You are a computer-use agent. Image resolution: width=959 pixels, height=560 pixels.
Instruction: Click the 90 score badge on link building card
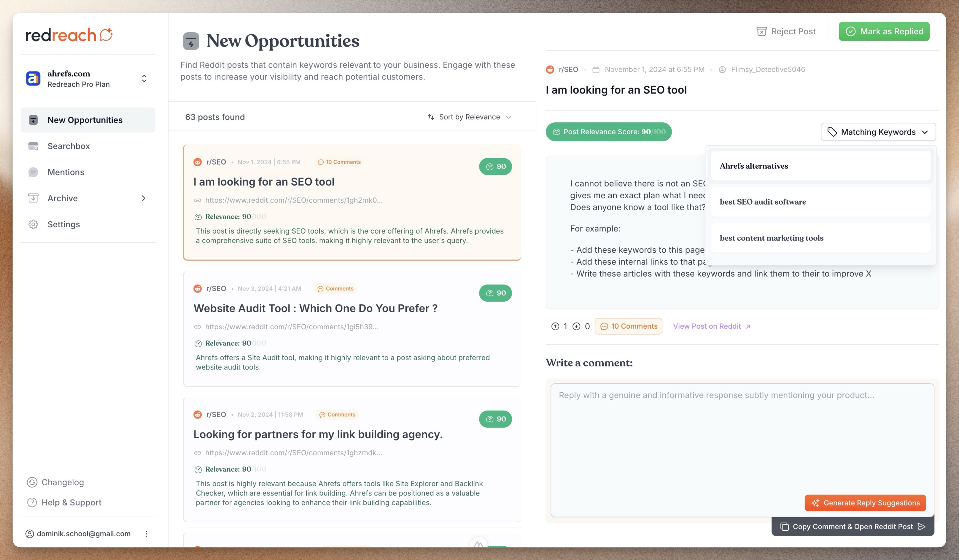495,419
